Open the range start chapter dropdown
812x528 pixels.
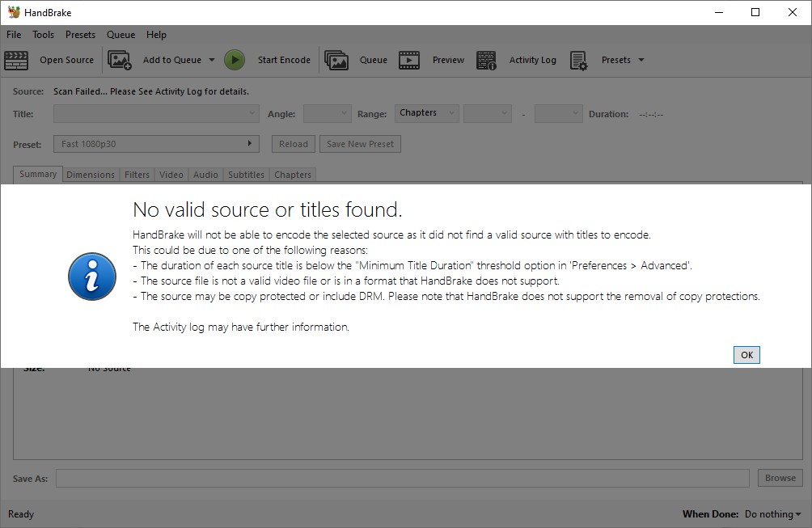coord(488,113)
